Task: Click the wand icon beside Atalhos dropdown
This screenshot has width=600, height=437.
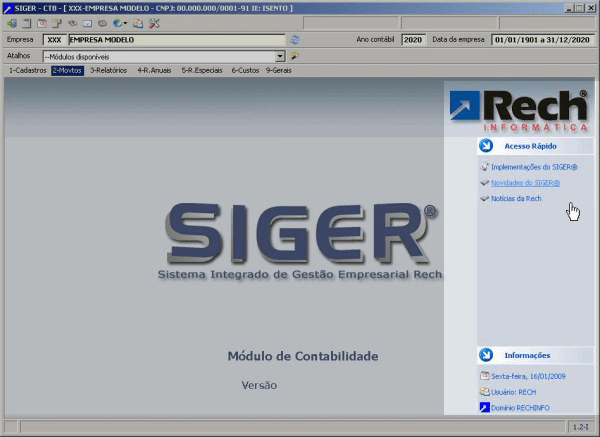Action: [294, 56]
